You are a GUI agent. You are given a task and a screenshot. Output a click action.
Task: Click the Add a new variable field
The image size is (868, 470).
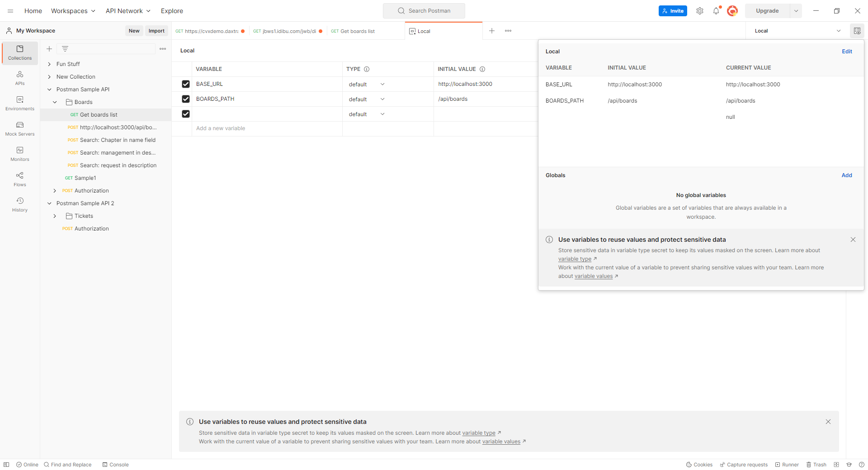[x=268, y=128]
